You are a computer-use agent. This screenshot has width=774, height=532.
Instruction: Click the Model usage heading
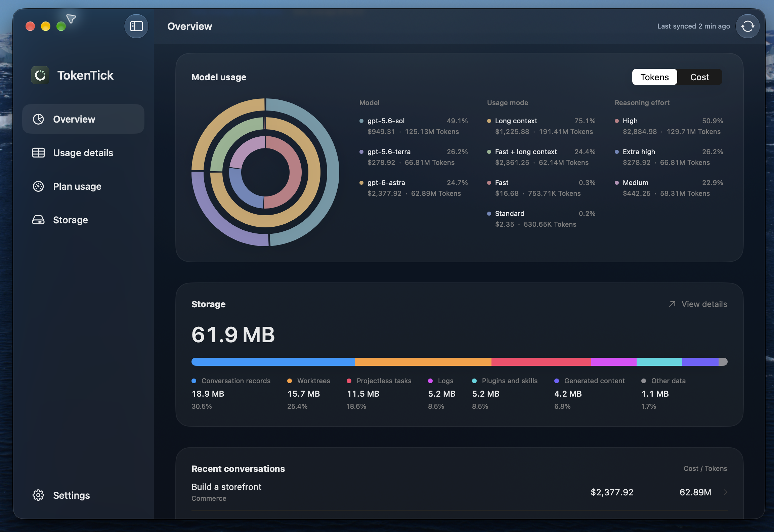coord(219,77)
